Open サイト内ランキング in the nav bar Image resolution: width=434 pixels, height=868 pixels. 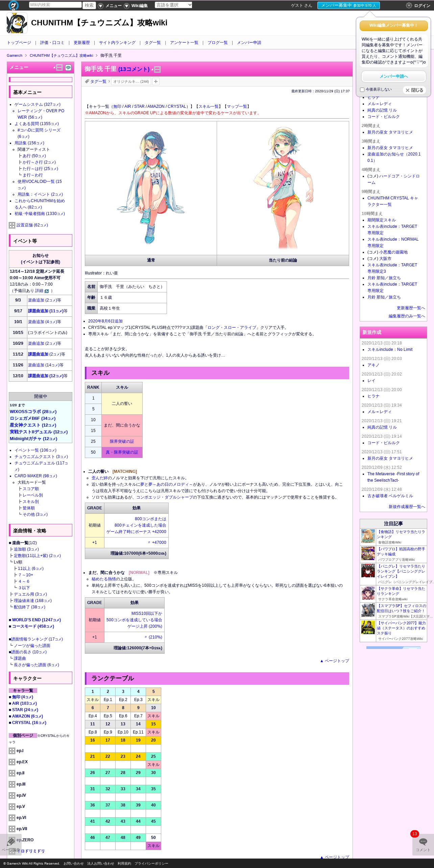coord(117,43)
